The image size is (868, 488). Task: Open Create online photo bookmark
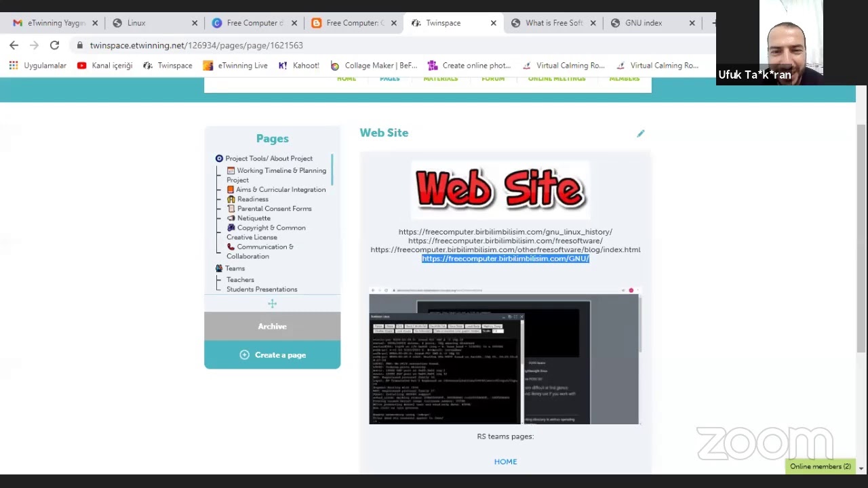(469, 66)
